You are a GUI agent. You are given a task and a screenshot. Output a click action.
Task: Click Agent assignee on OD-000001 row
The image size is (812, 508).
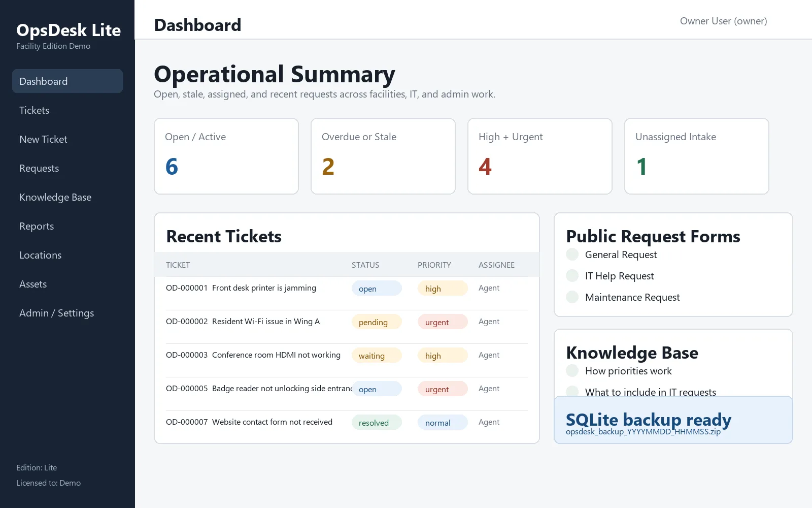coord(489,288)
